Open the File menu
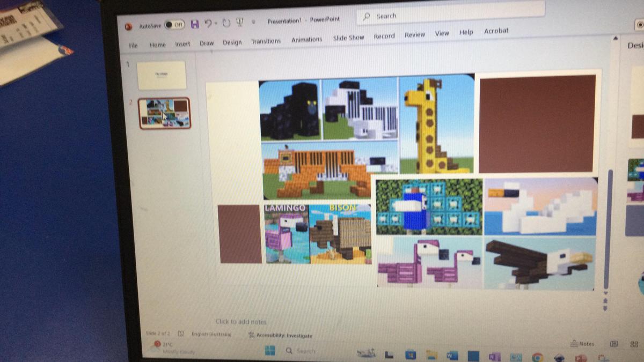Viewport: 644px width, 362px height. (133, 46)
